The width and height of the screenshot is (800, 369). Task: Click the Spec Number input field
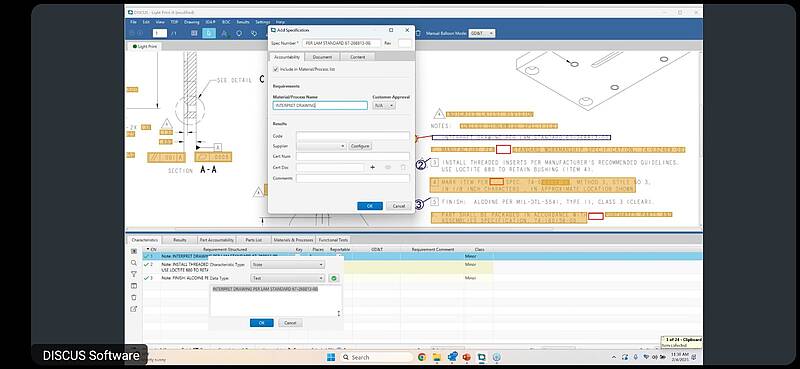coord(341,44)
